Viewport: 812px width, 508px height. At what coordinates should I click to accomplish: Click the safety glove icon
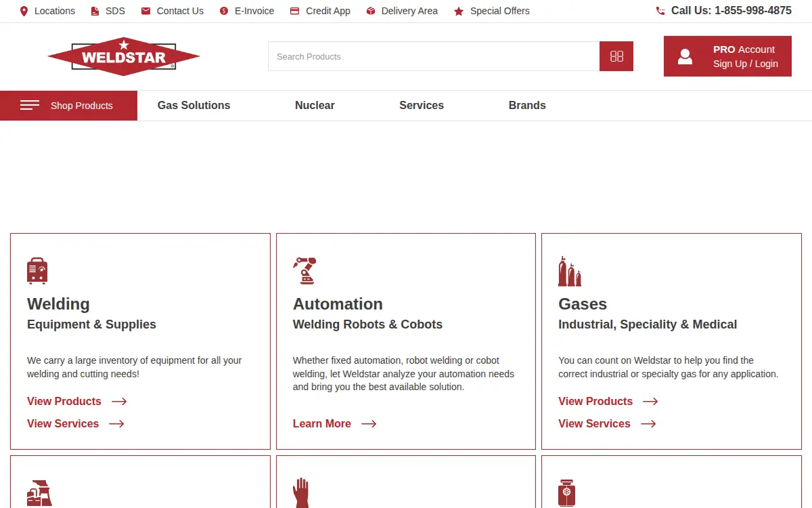click(301, 492)
